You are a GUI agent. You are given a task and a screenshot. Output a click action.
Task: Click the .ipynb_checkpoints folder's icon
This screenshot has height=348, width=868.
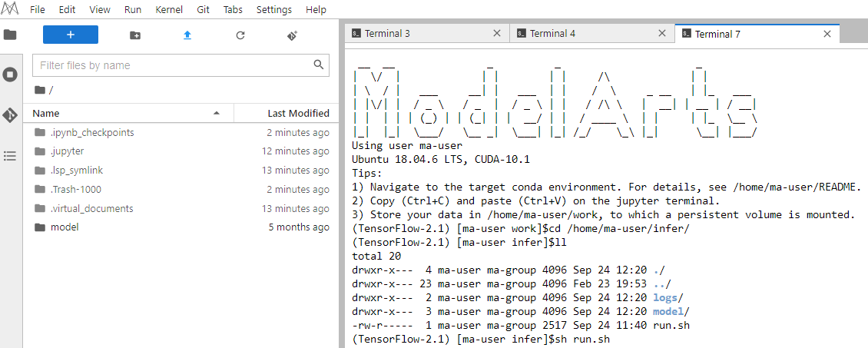point(39,132)
